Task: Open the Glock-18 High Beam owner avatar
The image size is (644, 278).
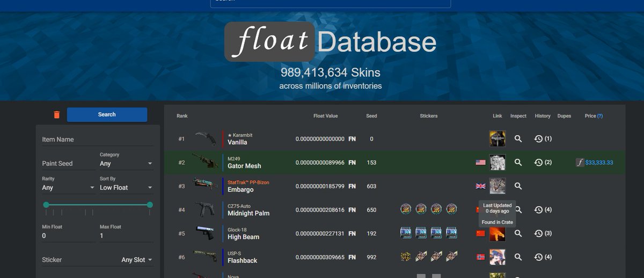Action: pyautogui.click(x=497, y=233)
